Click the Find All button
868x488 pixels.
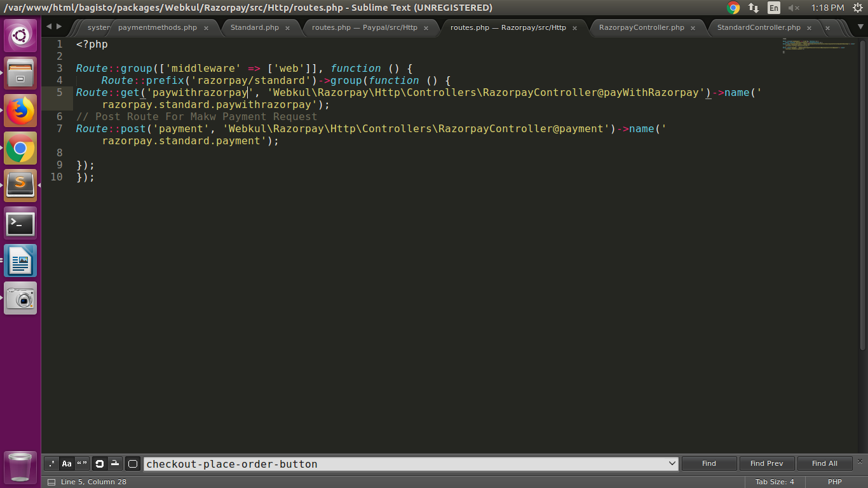tap(825, 464)
